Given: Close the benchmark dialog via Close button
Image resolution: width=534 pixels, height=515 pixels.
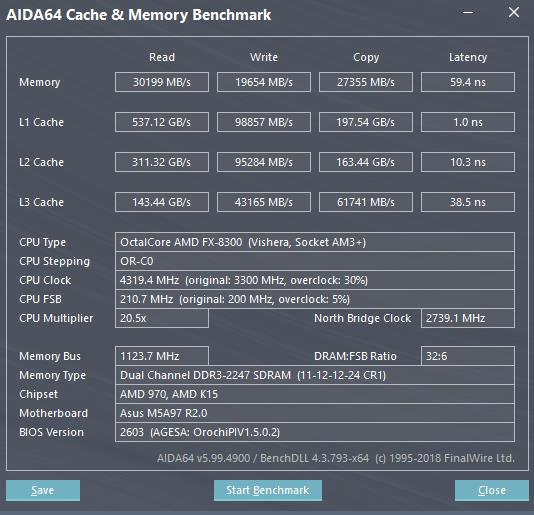Looking at the screenshot, I should click(x=492, y=490).
